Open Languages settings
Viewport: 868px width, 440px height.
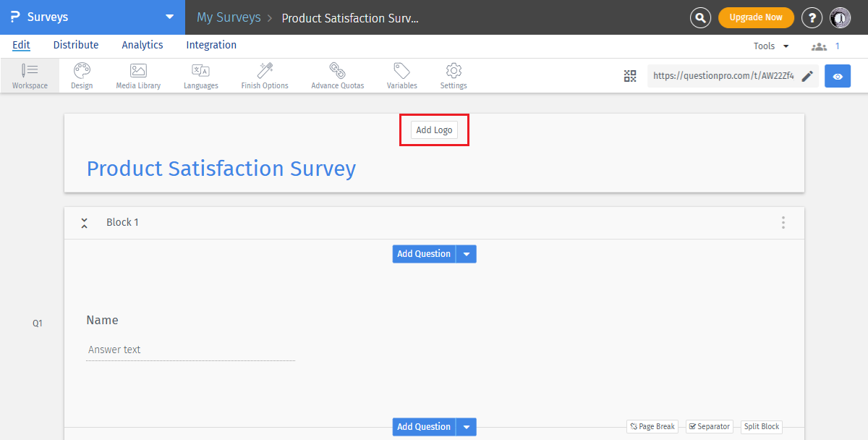[x=200, y=75]
